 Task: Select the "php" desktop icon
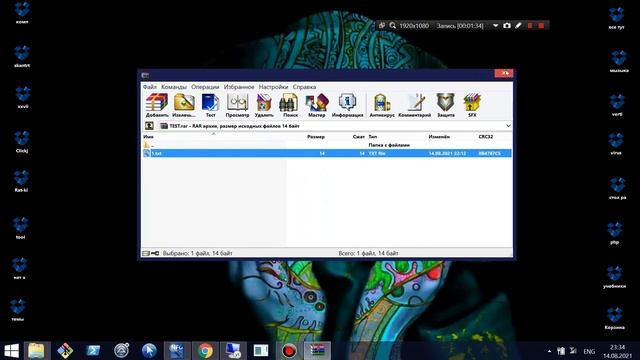tap(615, 233)
